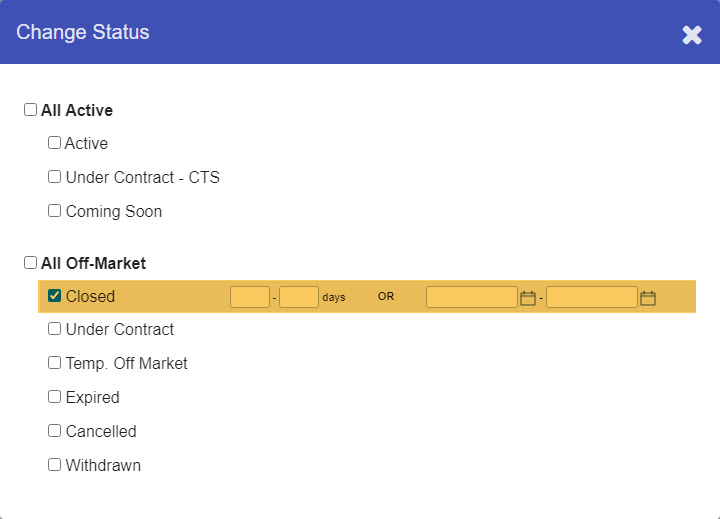Click the Closed start date field
720x519 pixels.
point(472,297)
